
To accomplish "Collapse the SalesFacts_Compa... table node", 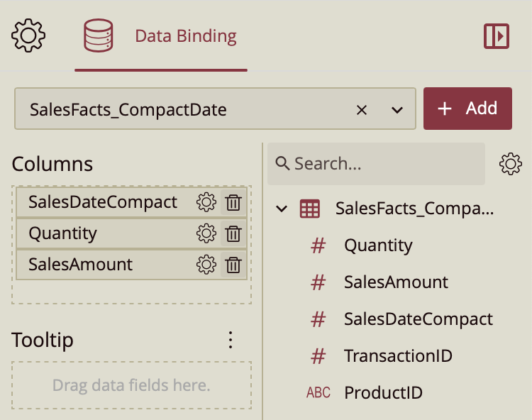I will pyautogui.click(x=282, y=209).
